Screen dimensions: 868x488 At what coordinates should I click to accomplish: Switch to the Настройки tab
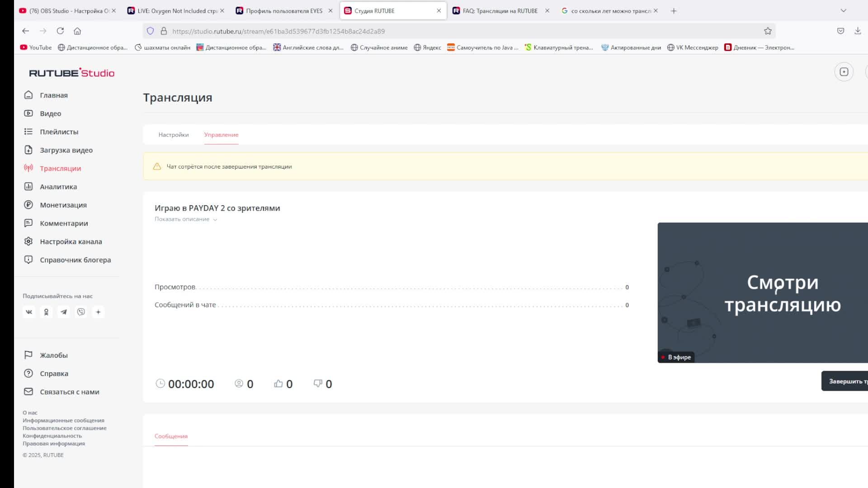[174, 135]
